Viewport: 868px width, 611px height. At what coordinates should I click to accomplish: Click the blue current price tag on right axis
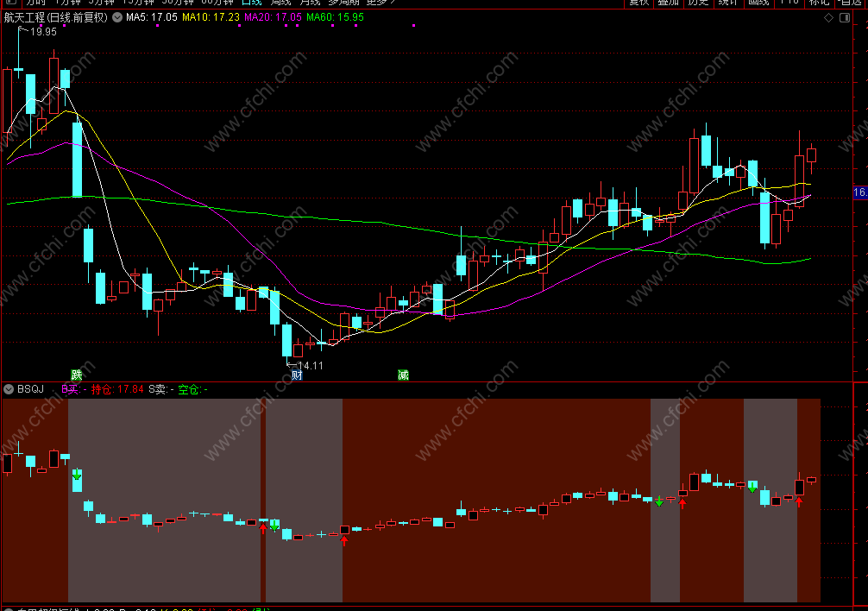tap(860, 192)
